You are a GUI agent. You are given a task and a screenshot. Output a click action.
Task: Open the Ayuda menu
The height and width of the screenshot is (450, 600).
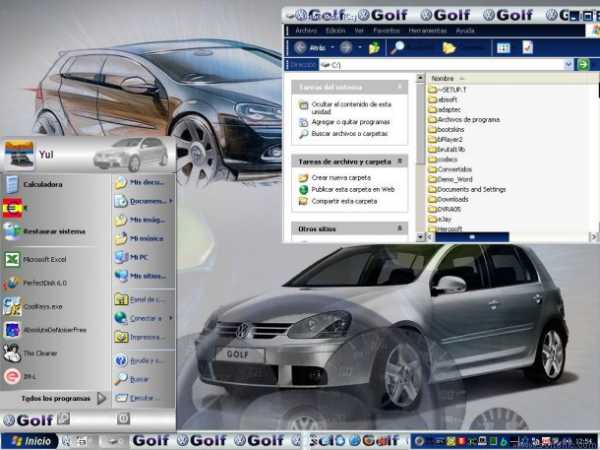pos(465,30)
